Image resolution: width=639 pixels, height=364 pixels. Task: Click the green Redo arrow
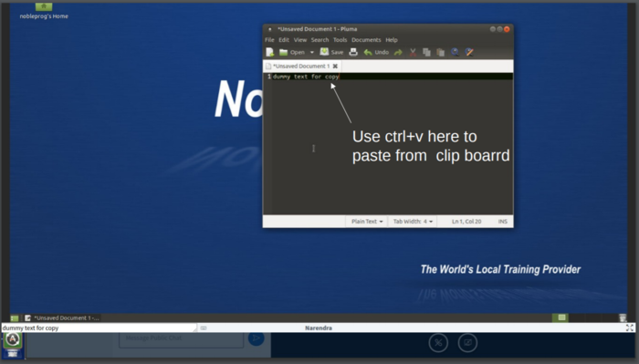coord(398,52)
